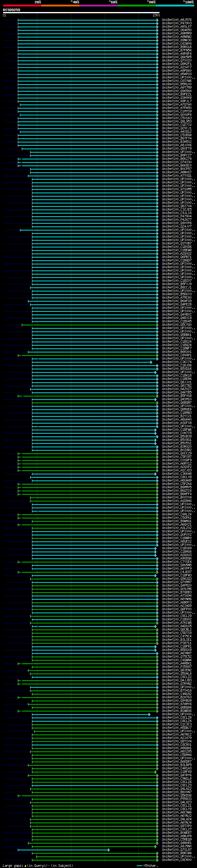Select the label UniRef100_A4ZVZ7
197x868 pixels.
tap(177, 389)
